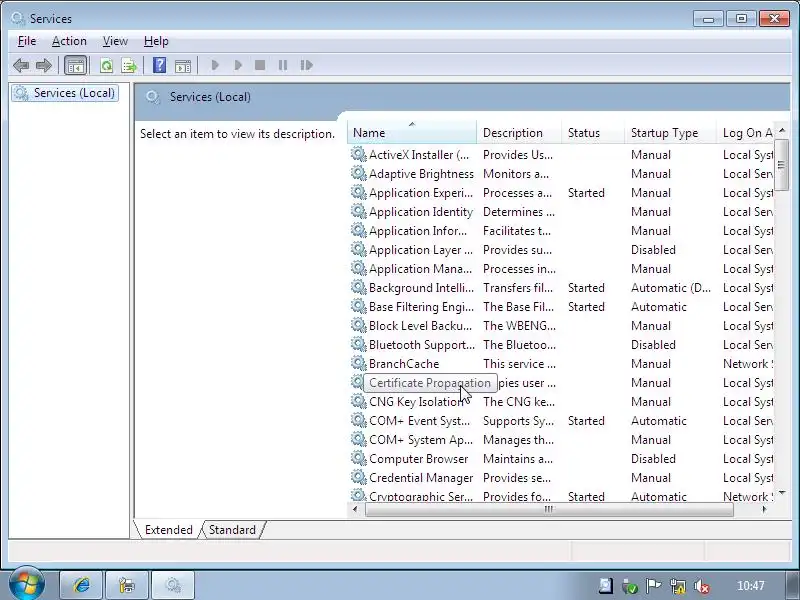Select the Certificate Propagation service name
This screenshot has height=600, width=800.
[x=430, y=383]
